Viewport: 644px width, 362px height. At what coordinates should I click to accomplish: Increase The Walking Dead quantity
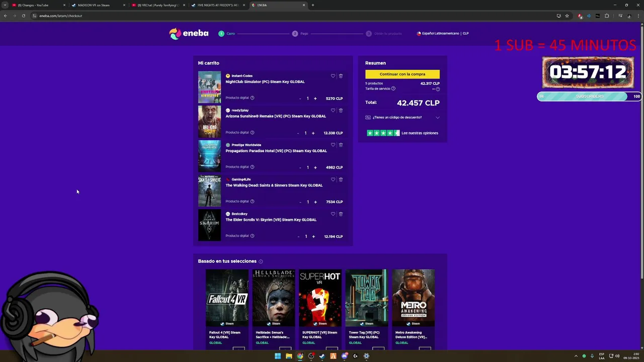click(x=315, y=202)
